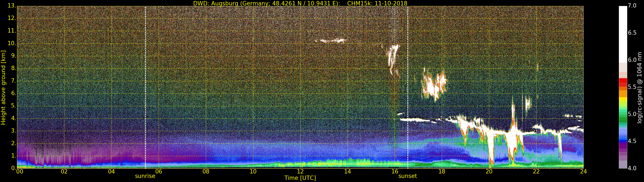Image resolution: width=644 pixels, height=182 pixels.
Task: Click the time axis tick label '20'
Action: point(489,172)
